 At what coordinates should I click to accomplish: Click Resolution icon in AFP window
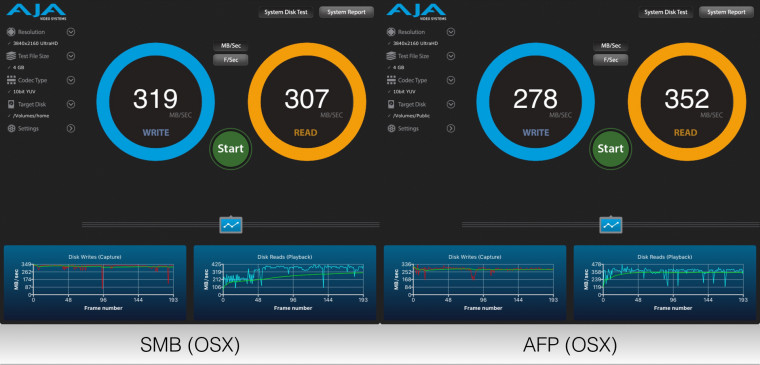click(x=391, y=32)
